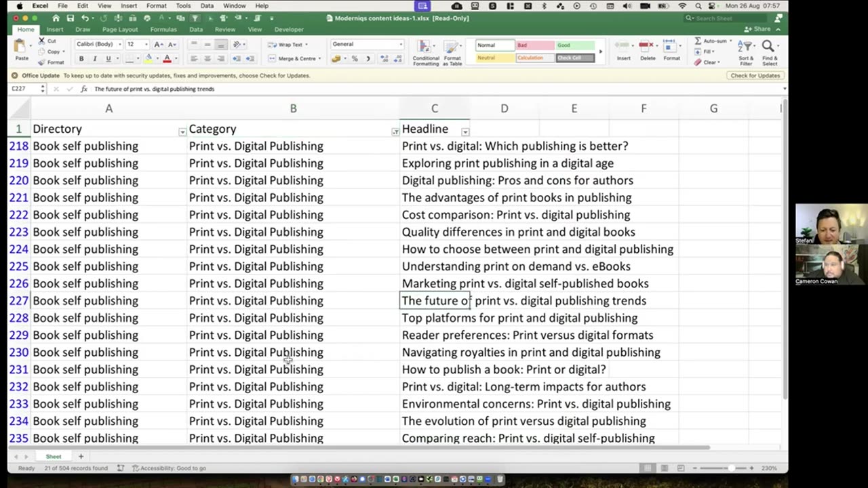868x488 pixels.
Task: Open Conditional Formatting
Action: [x=426, y=53]
